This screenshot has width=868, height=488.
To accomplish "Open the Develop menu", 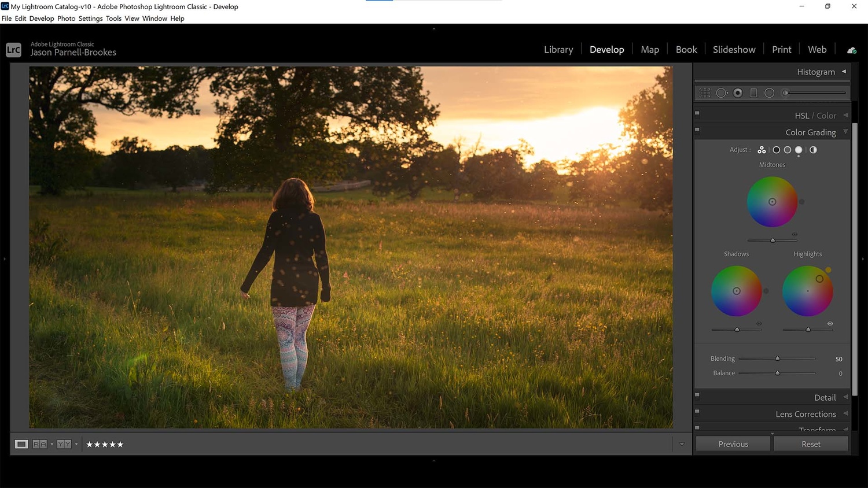I will [42, 19].
